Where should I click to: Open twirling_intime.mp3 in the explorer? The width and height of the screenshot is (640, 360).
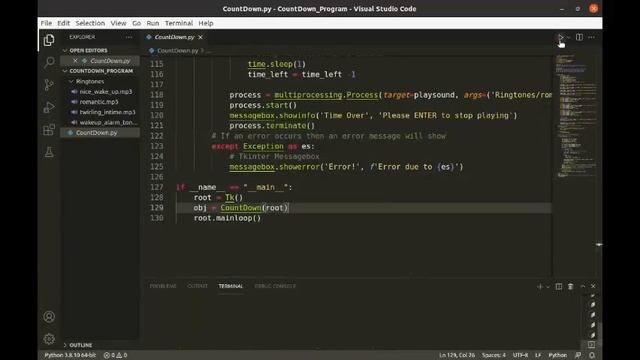pos(107,112)
